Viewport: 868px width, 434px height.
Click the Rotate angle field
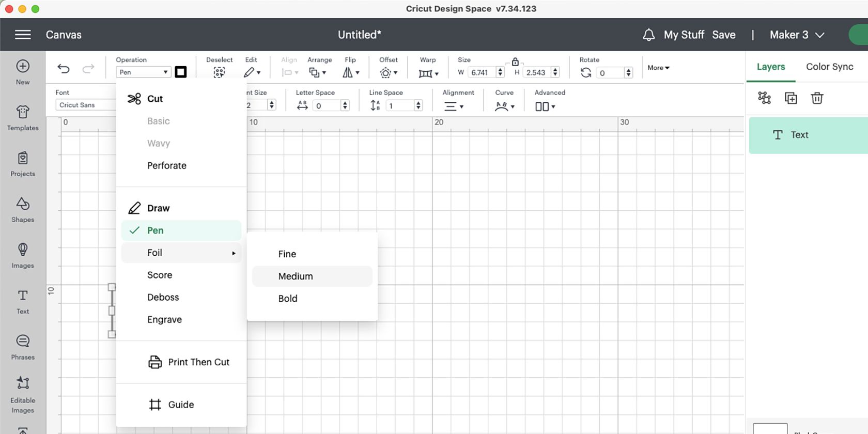point(610,73)
